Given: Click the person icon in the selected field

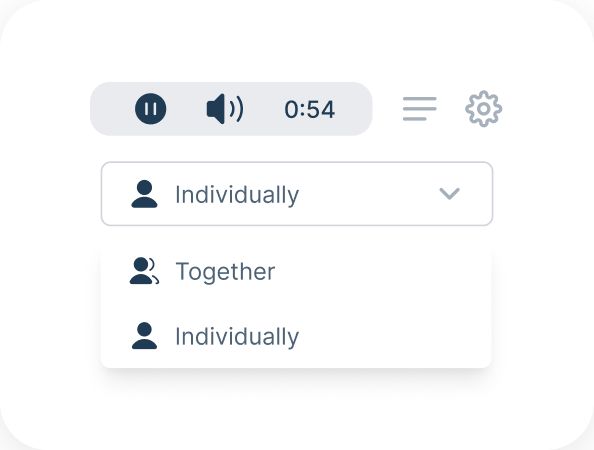Looking at the screenshot, I should (x=144, y=194).
